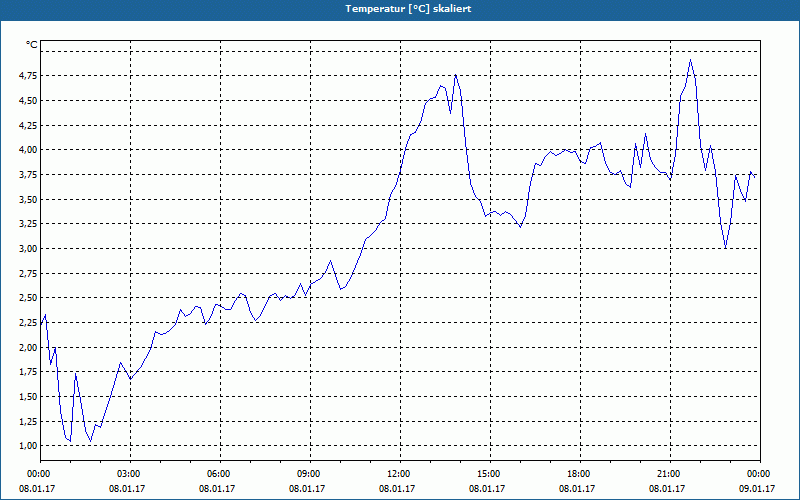This screenshot has height=500, width=800.
Task: Select the 1,75 tick label
Action: (x=28, y=372)
